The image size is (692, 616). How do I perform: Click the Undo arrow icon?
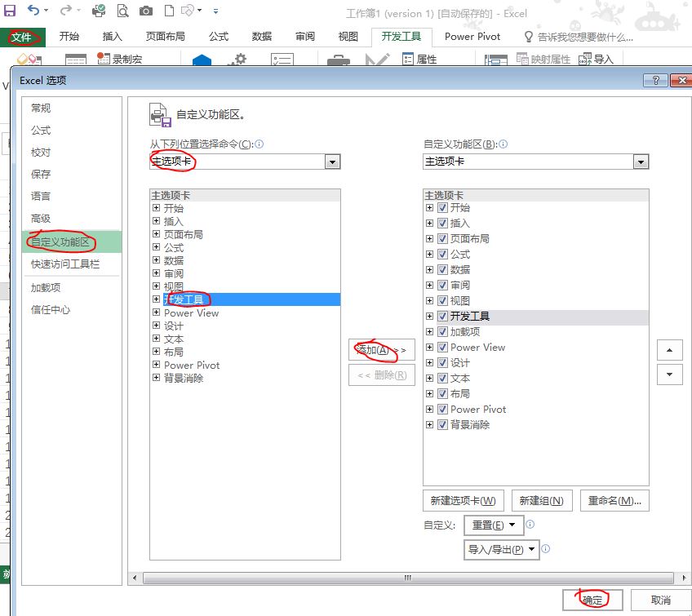pos(33,11)
